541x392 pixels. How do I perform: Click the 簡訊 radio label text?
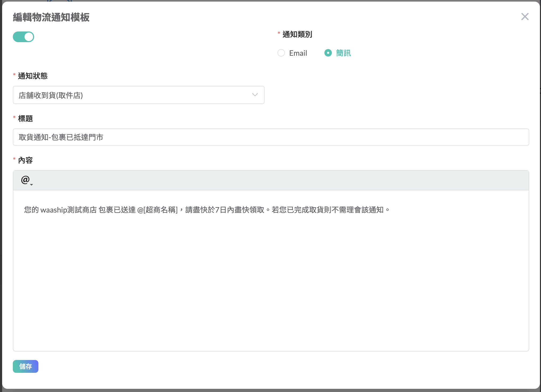343,53
